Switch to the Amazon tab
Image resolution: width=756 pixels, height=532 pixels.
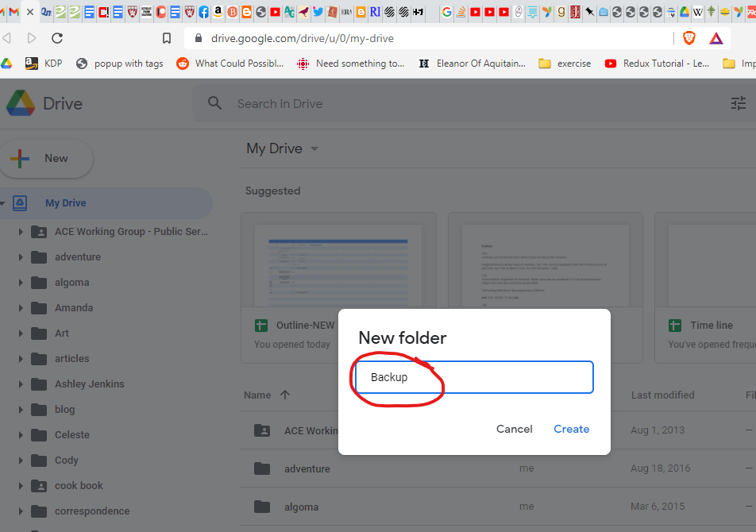pyautogui.click(x=218, y=12)
